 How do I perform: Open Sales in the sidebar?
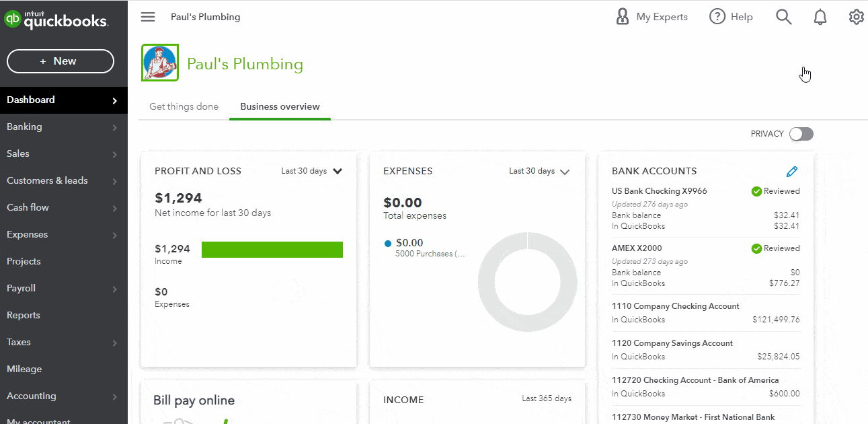click(x=64, y=153)
